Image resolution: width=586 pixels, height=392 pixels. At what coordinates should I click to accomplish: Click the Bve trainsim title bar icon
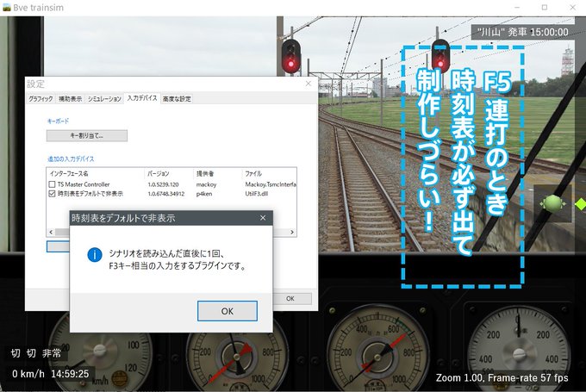[6, 7]
